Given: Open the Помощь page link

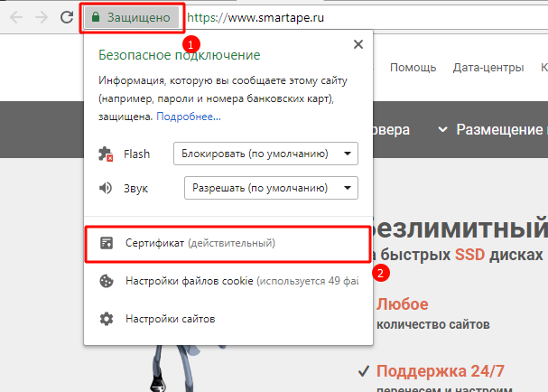Looking at the screenshot, I should pos(413,68).
